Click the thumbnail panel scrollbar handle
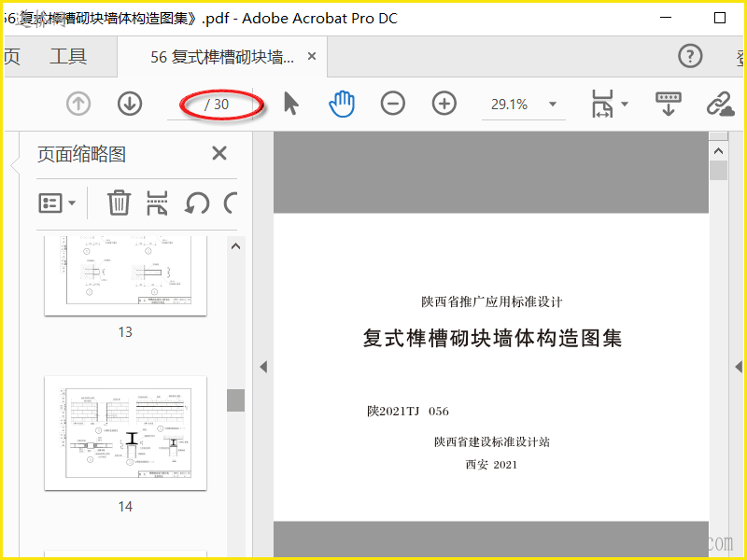The height and width of the screenshot is (560, 747). tap(235, 400)
